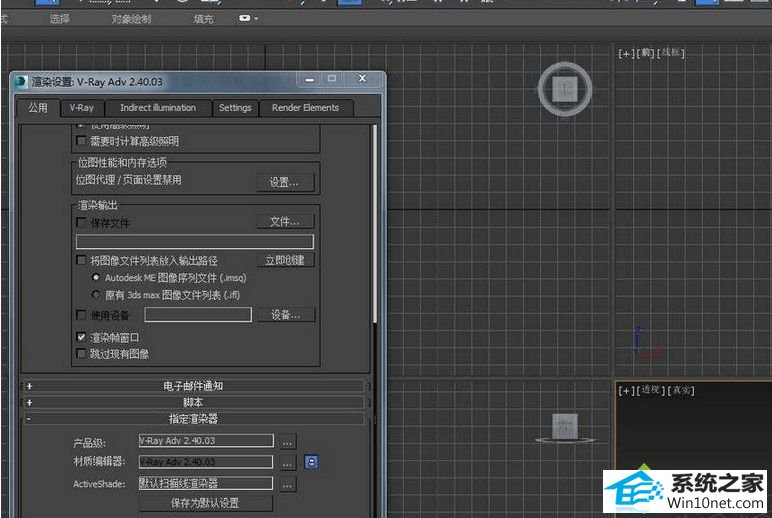Maximize the render settings dialog
Screen dimensions: 772x518
pos(332,78)
